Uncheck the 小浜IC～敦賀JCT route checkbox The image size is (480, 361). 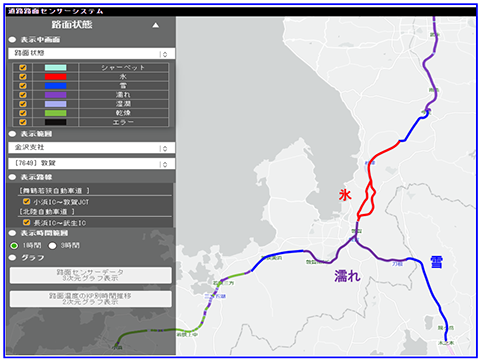[26, 201]
